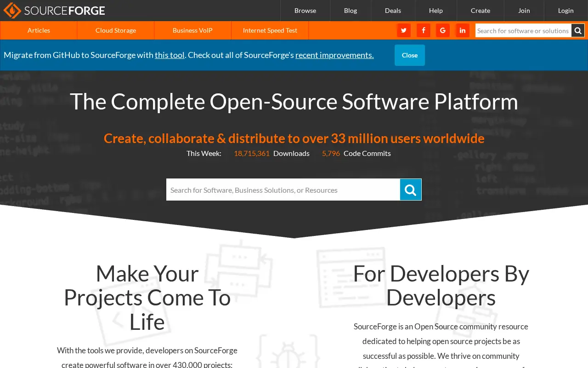Open the Articles tab
Screen dimensions: 588x368
coord(39,30)
